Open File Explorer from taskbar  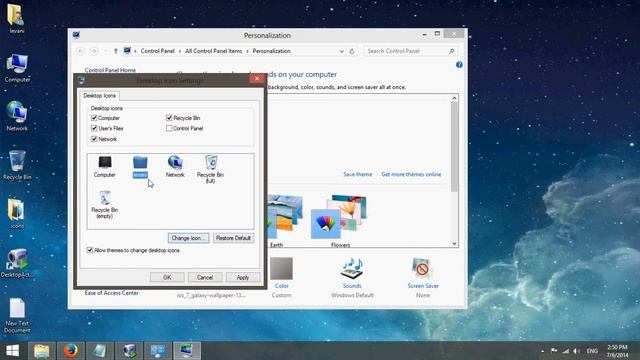coord(41,351)
